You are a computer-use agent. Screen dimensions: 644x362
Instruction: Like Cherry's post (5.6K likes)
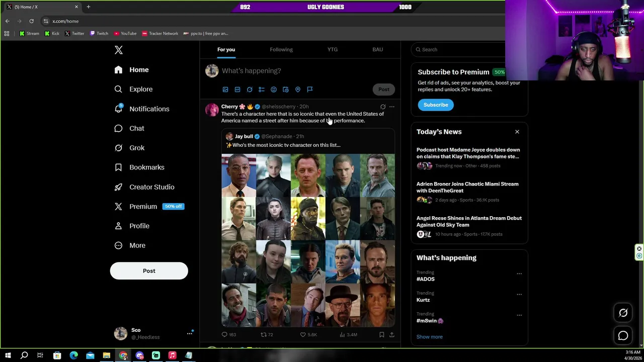click(308, 334)
